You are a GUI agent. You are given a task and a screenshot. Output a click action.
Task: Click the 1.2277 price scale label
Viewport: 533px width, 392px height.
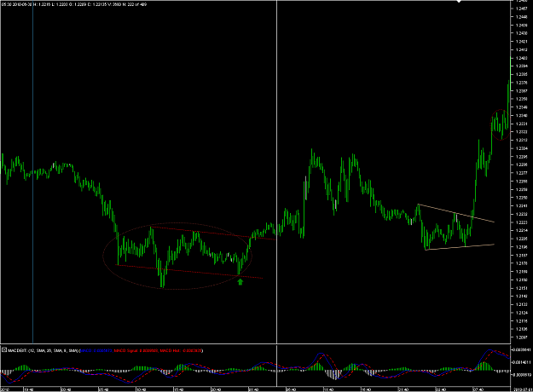521,173
